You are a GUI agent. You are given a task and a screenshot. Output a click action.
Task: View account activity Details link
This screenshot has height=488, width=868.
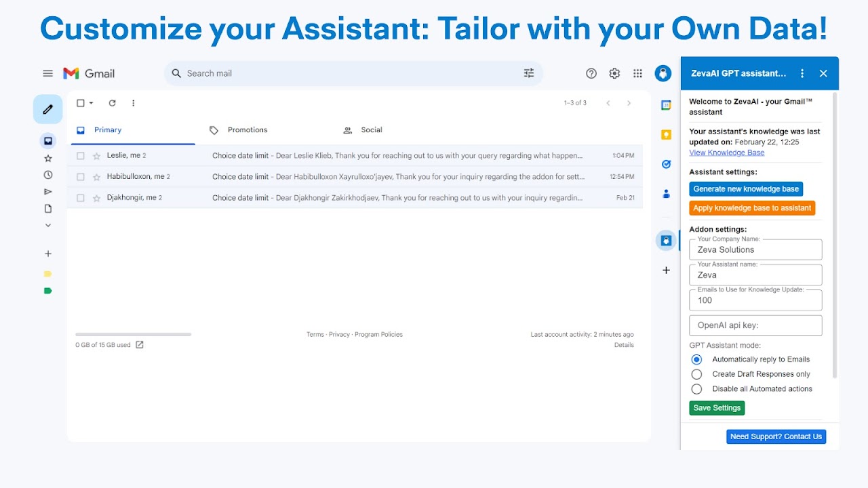pyautogui.click(x=624, y=345)
